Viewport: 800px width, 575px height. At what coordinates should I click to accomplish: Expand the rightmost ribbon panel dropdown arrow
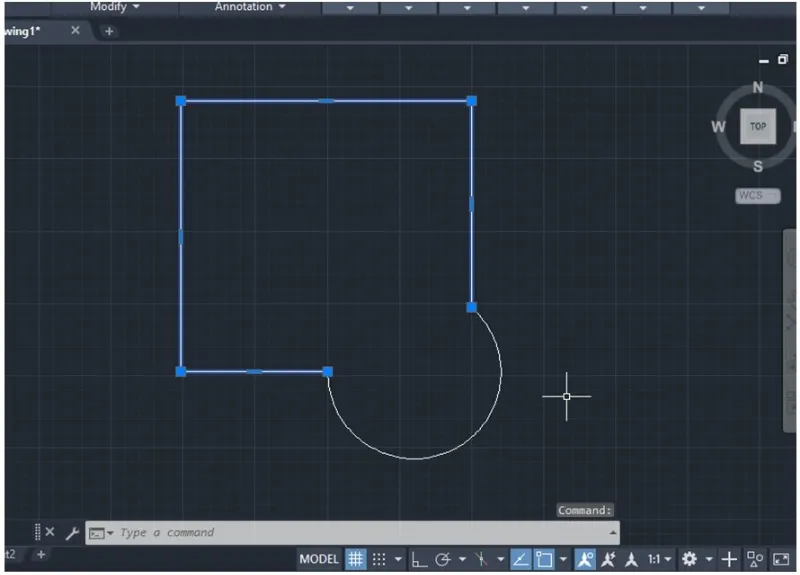pyautogui.click(x=702, y=8)
